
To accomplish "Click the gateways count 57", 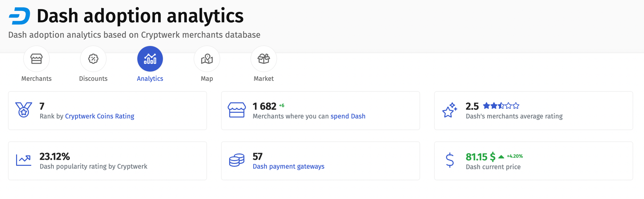I will coord(258,156).
